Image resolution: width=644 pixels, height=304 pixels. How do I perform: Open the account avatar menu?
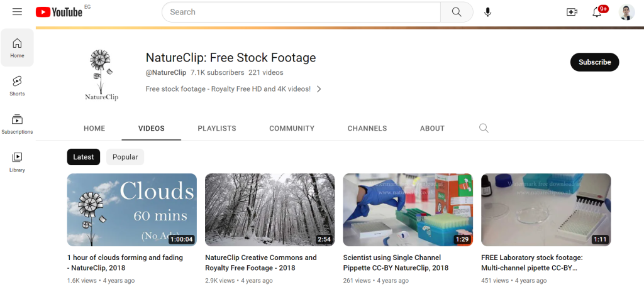(x=627, y=12)
